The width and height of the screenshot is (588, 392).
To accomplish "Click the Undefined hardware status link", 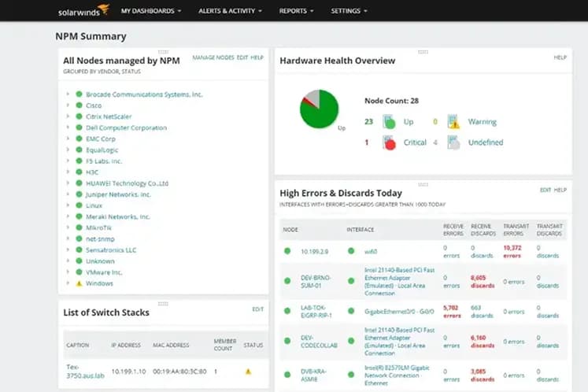I will 486,142.
